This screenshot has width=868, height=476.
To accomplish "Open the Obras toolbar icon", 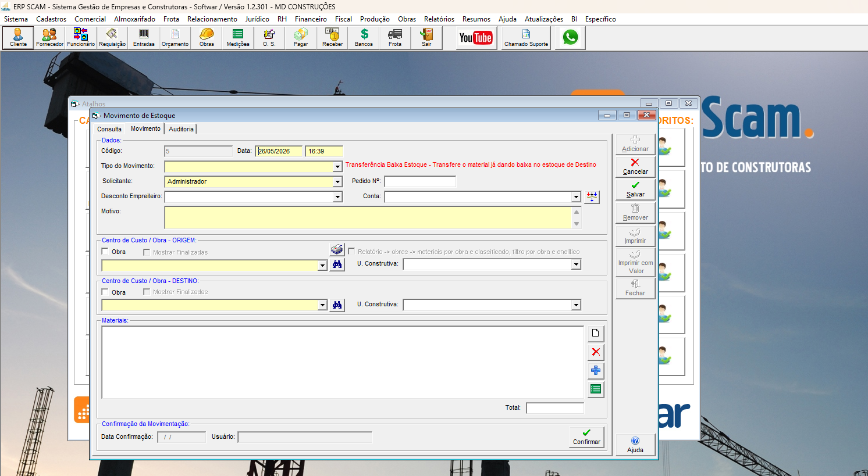I will point(207,38).
